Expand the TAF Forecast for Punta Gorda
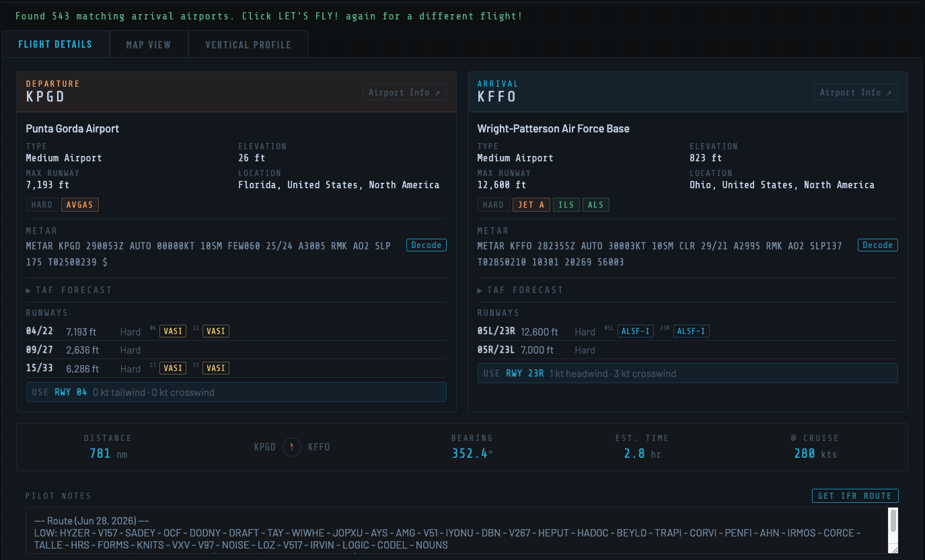 point(69,290)
